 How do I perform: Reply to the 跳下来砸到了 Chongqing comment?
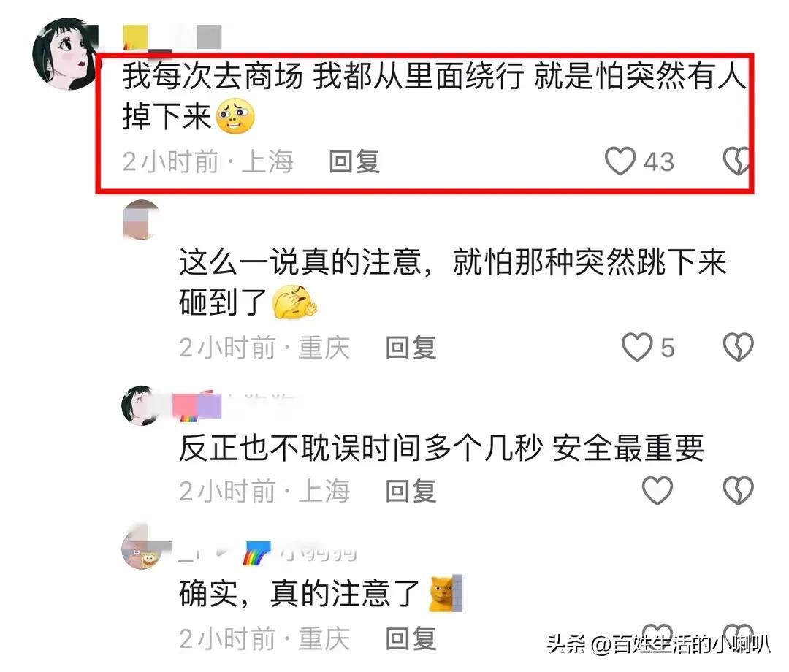[x=411, y=348]
